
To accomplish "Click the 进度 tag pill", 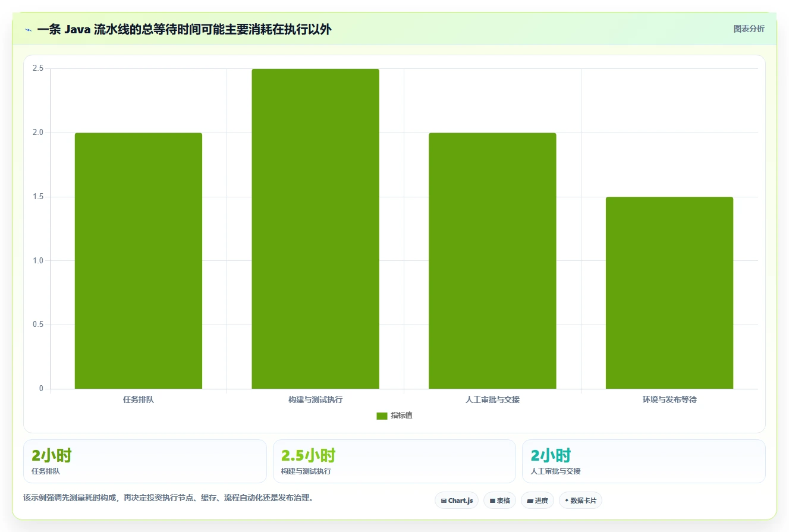I will click(537, 500).
